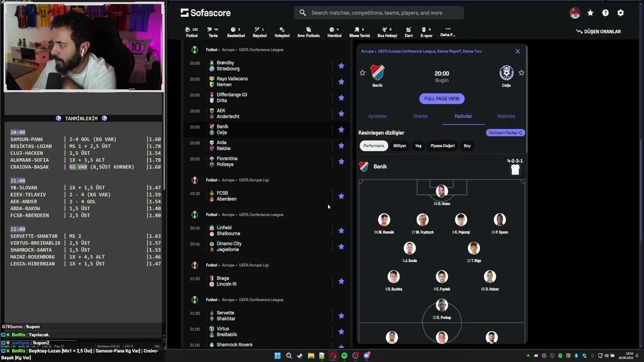Open the Amr. Futbolu category
Screen dimensions: 644x362
[308, 32]
